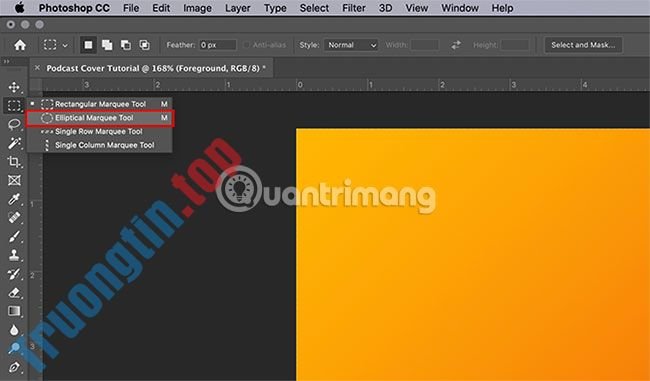
Task: Click the swap width and height icon
Action: [x=456, y=45]
